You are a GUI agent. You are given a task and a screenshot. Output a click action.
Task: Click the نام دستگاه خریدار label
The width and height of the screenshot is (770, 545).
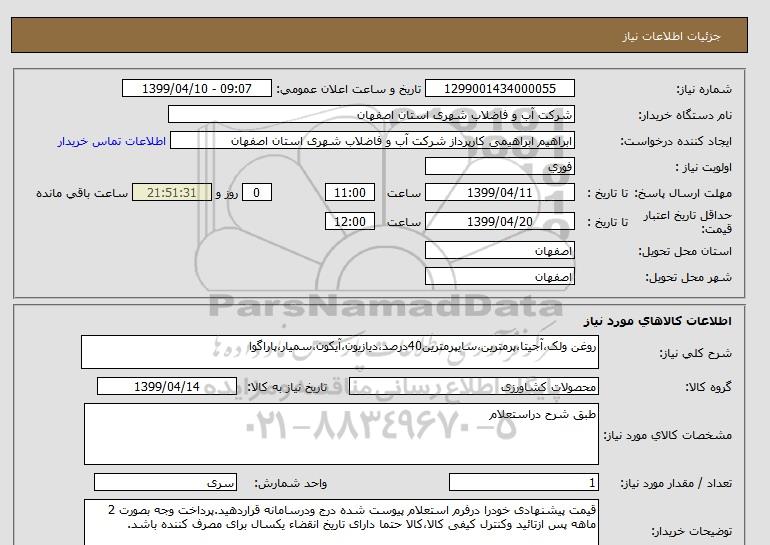point(685,115)
